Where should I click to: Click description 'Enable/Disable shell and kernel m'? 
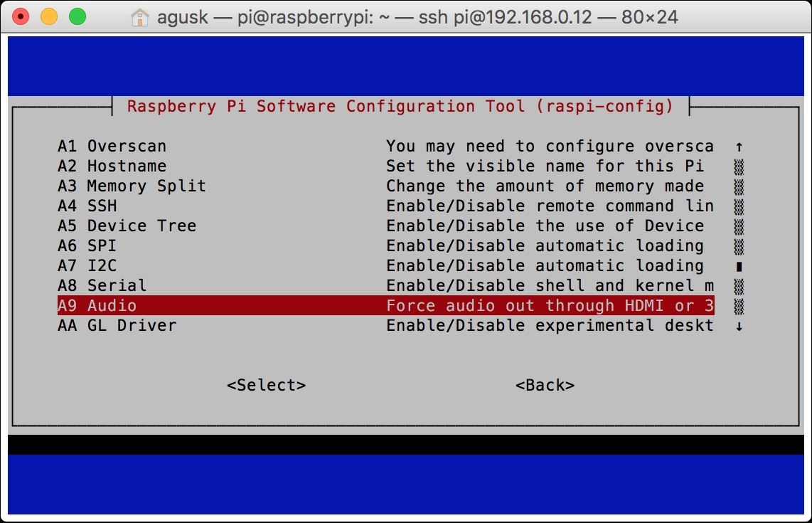(550, 285)
